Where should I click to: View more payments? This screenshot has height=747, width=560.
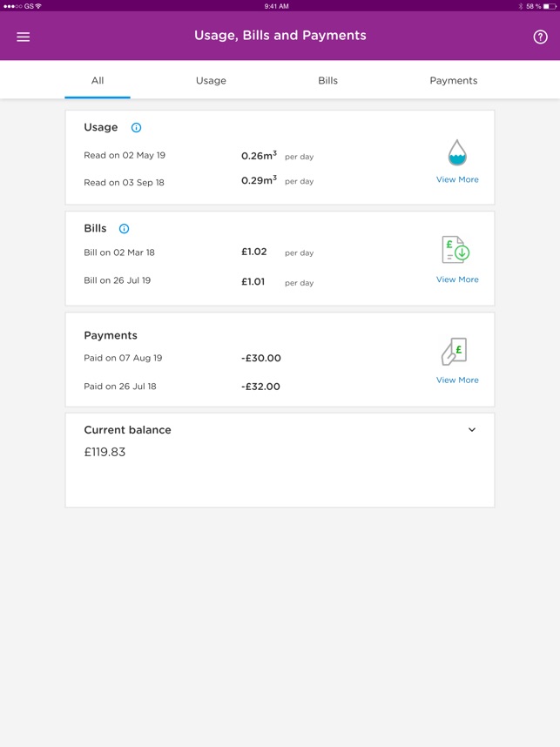click(x=457, y=380)
